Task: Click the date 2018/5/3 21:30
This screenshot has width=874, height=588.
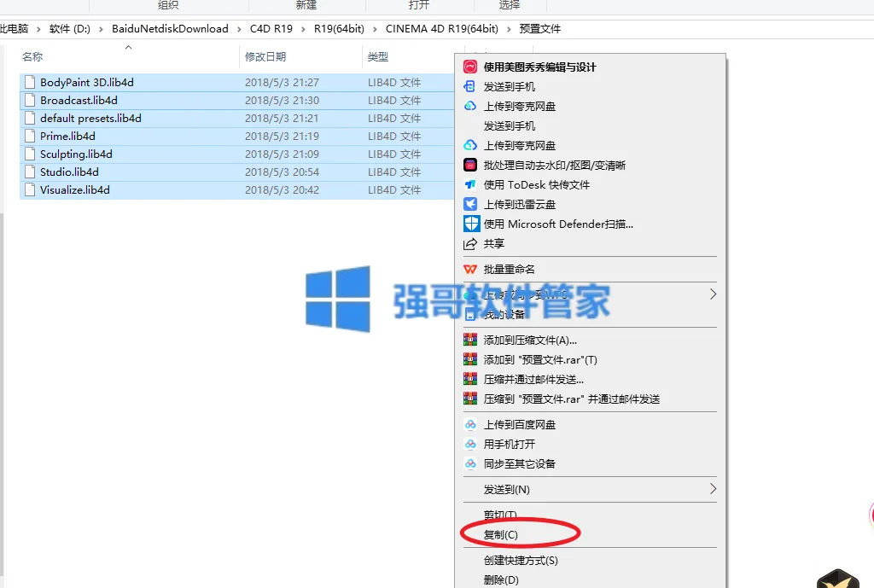Action: tap(282, 101)
